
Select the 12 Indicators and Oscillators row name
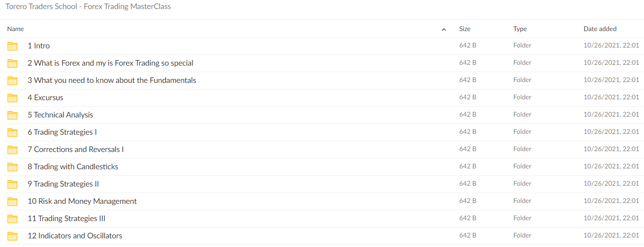[x=75, y=236]
